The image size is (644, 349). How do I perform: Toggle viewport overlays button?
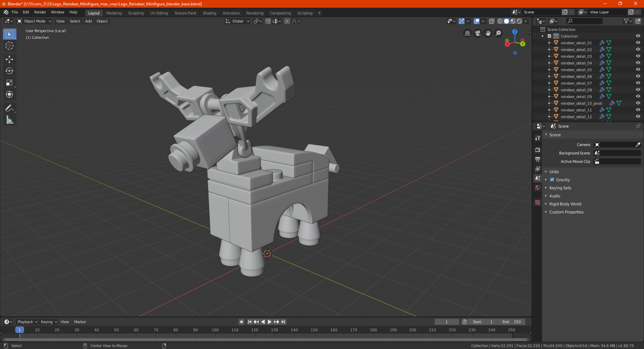(477, 21)
